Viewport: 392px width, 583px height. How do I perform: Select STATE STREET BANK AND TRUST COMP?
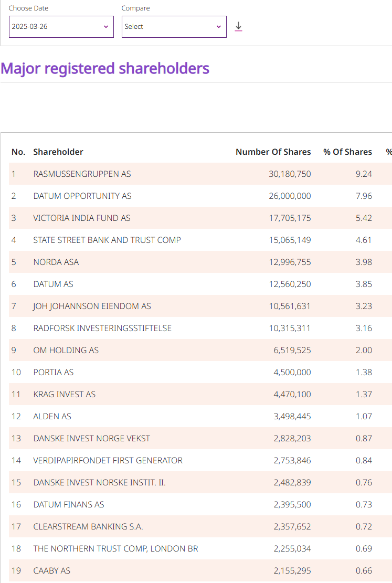107,240
